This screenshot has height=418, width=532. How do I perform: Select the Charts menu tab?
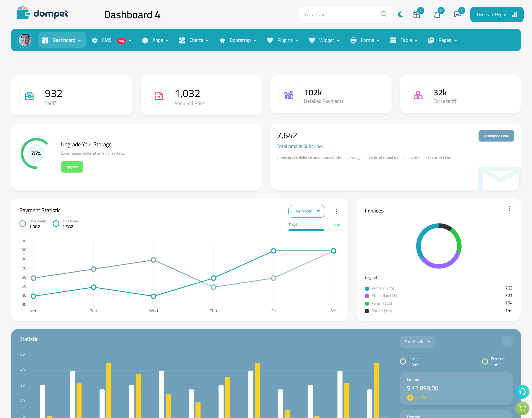[x=195, y=40]
